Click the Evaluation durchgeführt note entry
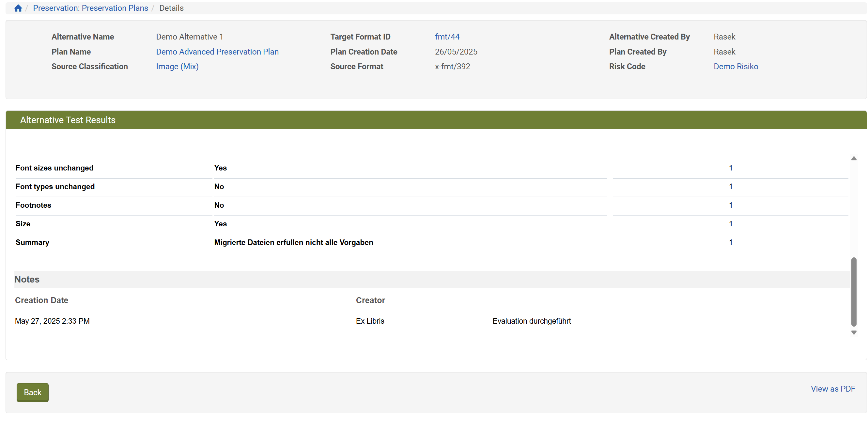 coord(531,321)
